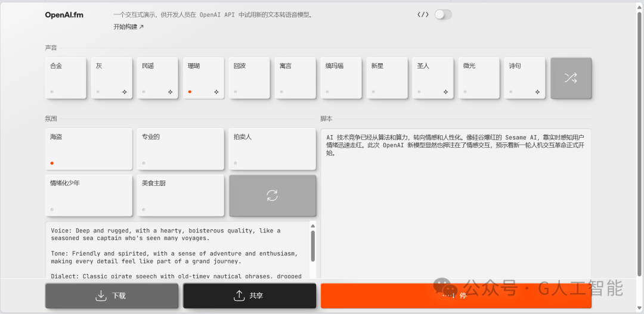Click the share icon in 共享 button
The height and width of the screenshot is (314, 644).
[239, 296]
